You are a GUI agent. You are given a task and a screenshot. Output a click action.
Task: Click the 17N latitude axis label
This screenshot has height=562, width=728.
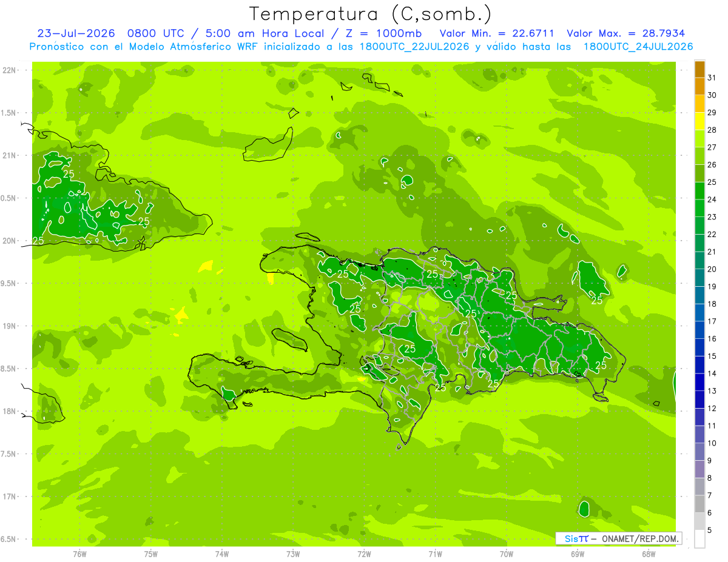pyautogui.click(x=8, y=497)
